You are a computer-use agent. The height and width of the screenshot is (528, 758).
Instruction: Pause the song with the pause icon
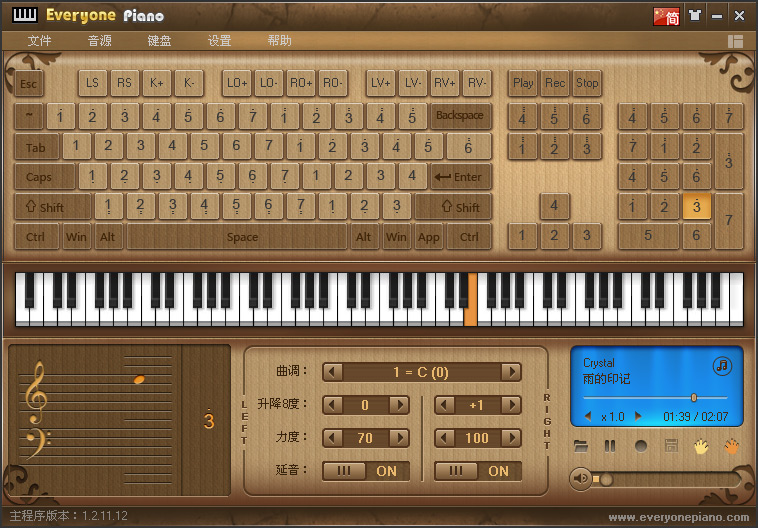click(x=610, y=446)
